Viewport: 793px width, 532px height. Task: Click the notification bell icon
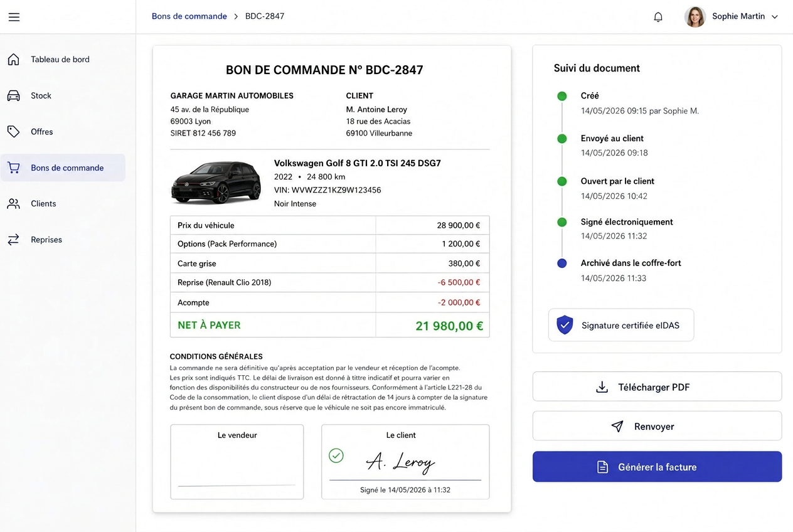click(x=658, y=17)
